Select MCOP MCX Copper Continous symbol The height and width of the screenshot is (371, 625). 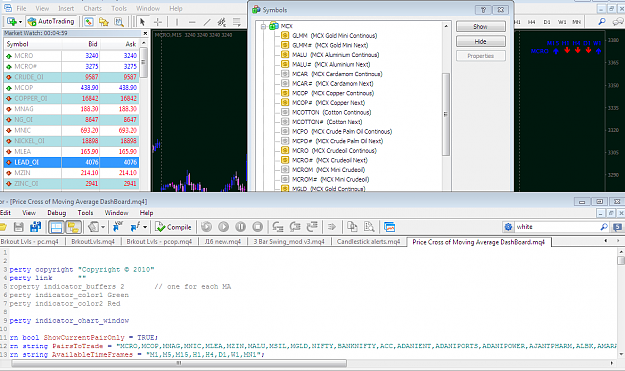333,93
